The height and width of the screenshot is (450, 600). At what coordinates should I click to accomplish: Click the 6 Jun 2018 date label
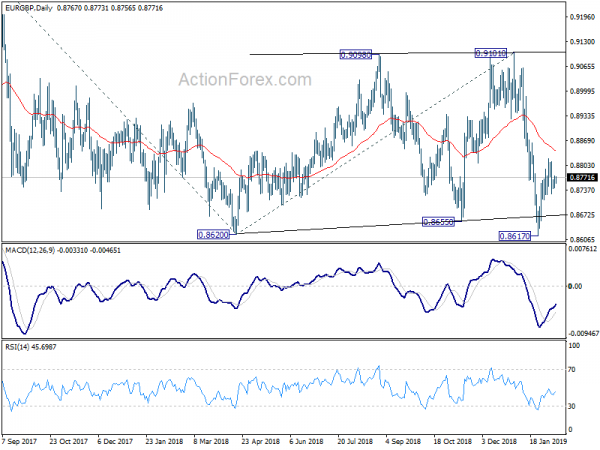(307, 441)
